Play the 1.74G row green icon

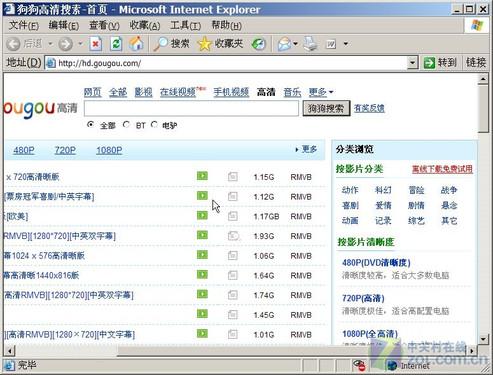tap(202, 294)
